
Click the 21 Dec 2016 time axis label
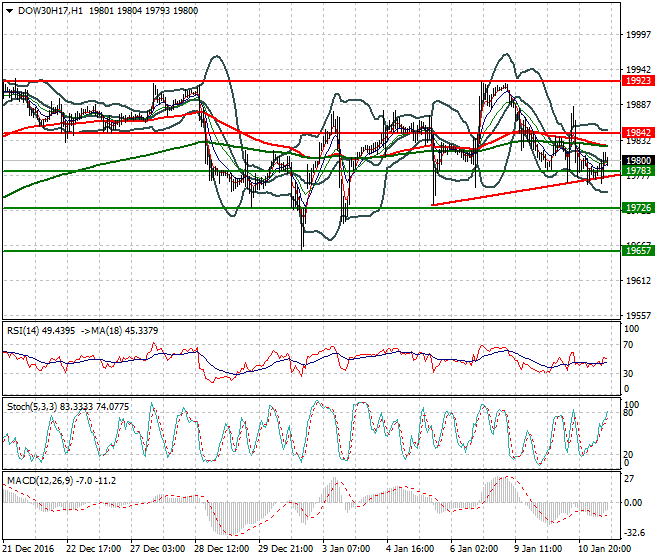click(x=29, y=549)
